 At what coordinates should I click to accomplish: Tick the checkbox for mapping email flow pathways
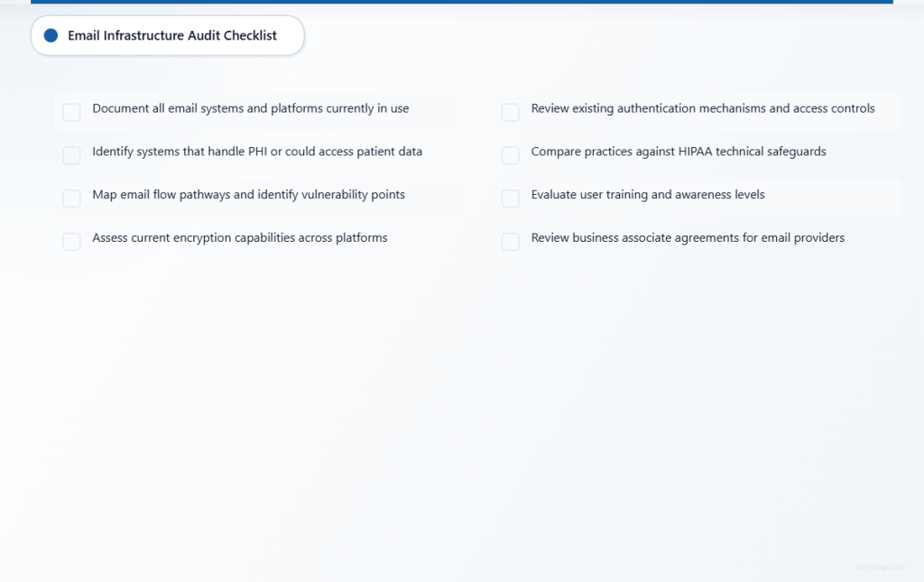pos(71,199)
